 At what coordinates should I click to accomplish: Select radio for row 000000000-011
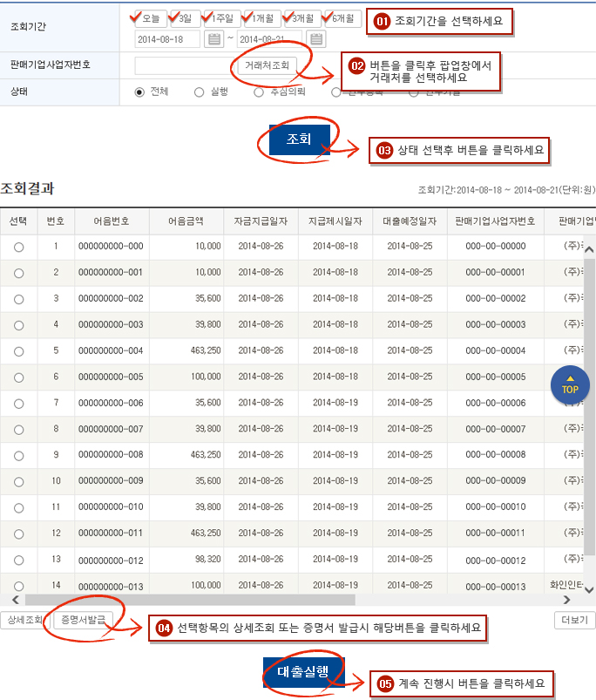pos(19,533)
